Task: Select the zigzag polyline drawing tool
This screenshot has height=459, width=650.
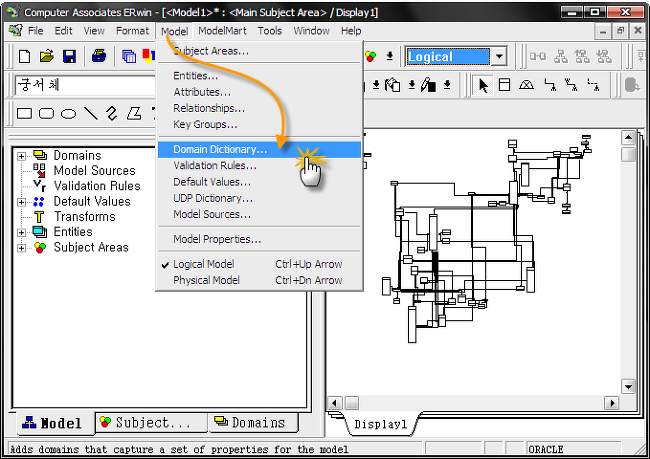Action: 112,113
